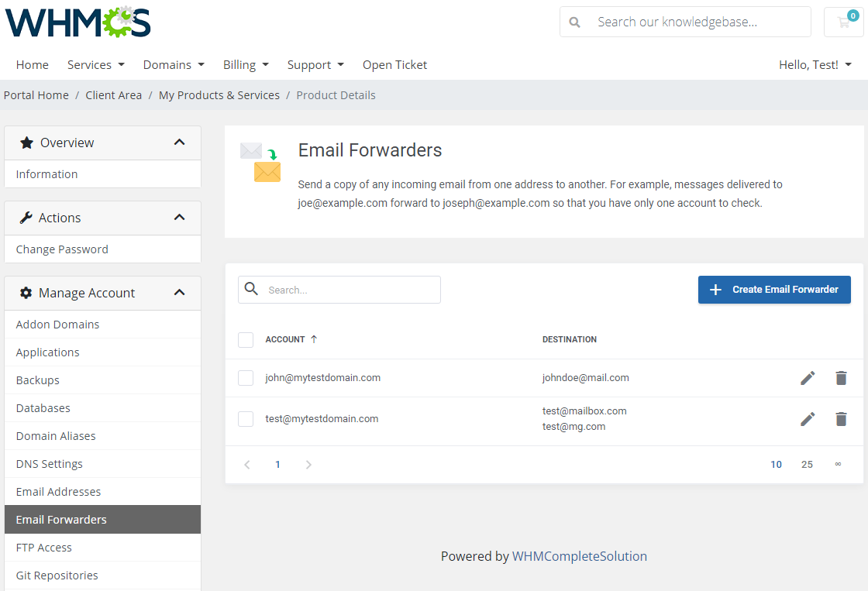Open the WHMCompleteSolution footer link
868x591 pixels.
tap(579, 556)
